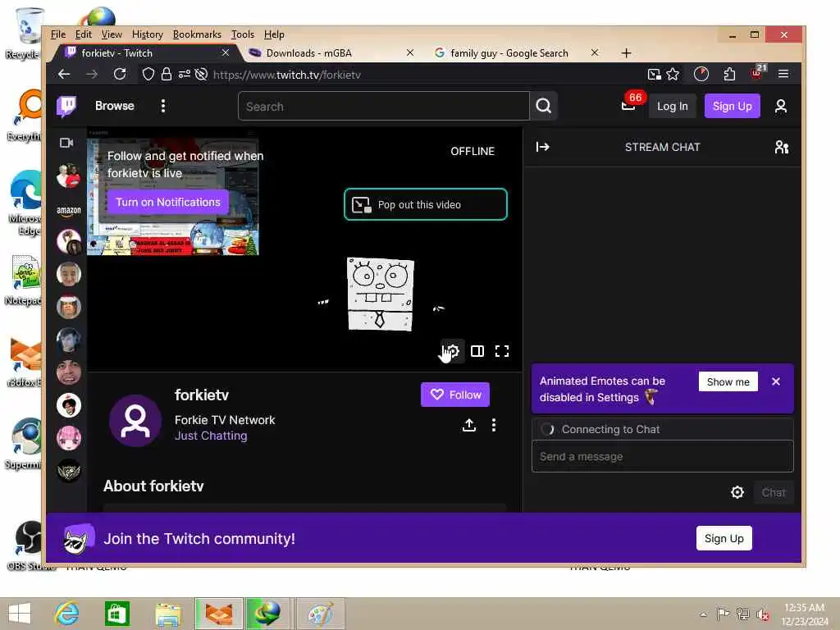
Task: Open the Edit menu
Action: tap(83, 34)
